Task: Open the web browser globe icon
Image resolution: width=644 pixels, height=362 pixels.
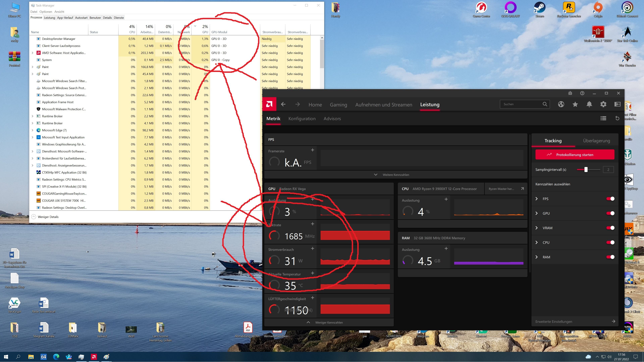Action: click(x=561, y=104)
